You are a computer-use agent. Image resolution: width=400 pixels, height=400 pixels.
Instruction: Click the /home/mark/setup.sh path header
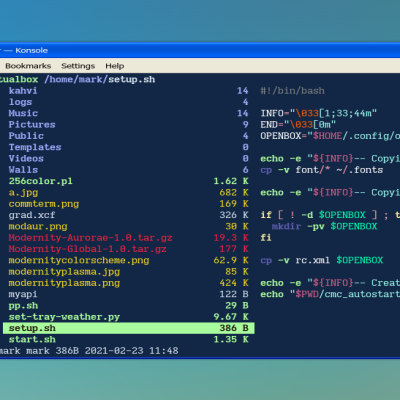pyautogui.click(x=100, y=80)
